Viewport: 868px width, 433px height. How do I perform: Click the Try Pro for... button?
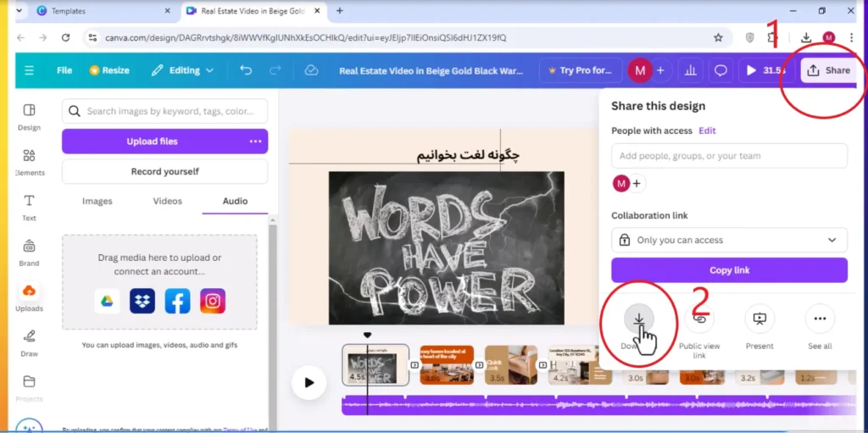coord(580,70)
